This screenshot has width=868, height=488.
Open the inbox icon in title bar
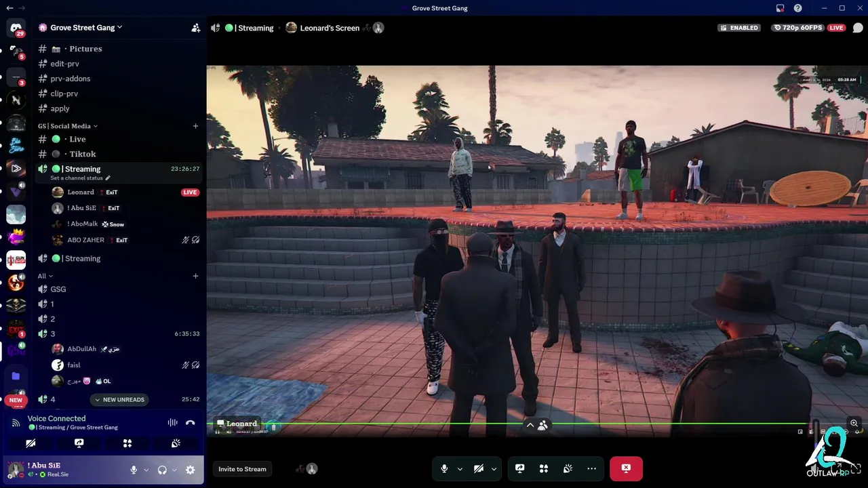(780, 8)
